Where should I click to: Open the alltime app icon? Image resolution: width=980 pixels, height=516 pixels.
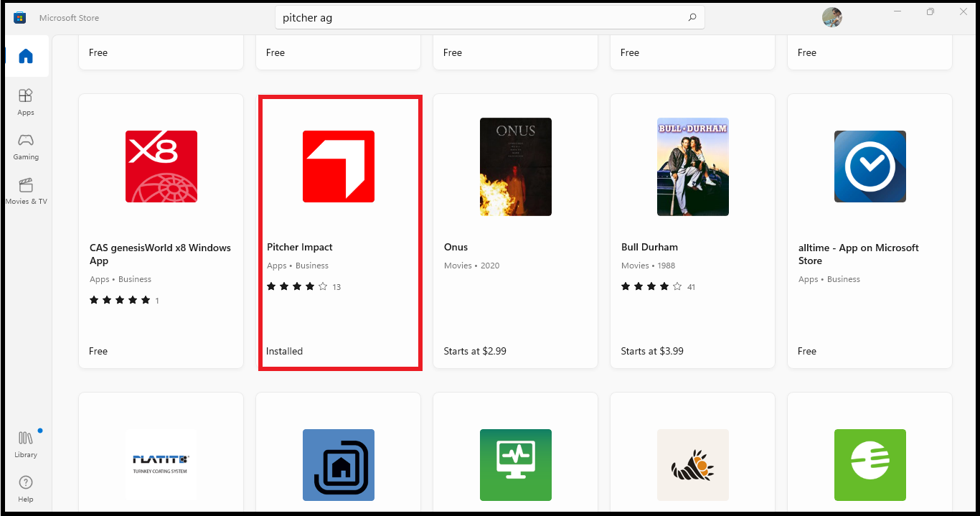tap(870, 166)
